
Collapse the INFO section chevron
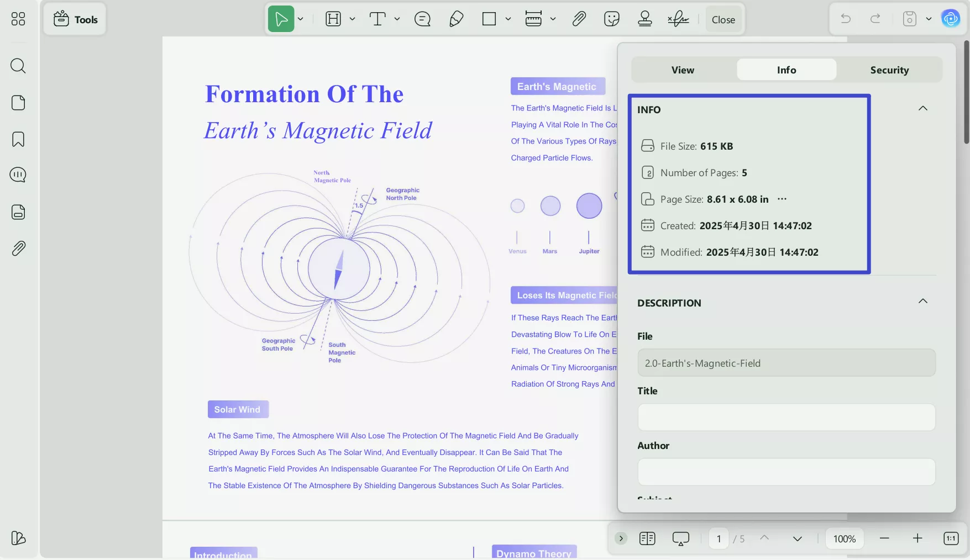(922, 108)
